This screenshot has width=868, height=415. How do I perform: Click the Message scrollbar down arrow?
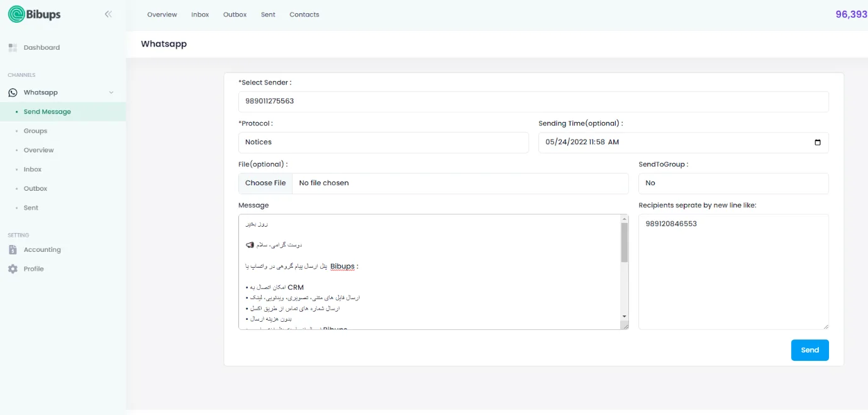[x=625, y=316]
